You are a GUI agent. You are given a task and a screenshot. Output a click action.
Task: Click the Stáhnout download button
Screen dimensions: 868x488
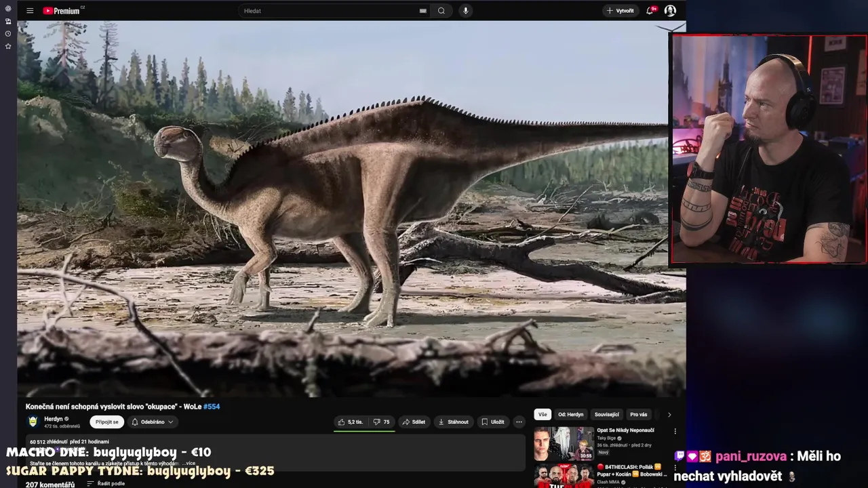pyautogui.click(x=454, y=422)
